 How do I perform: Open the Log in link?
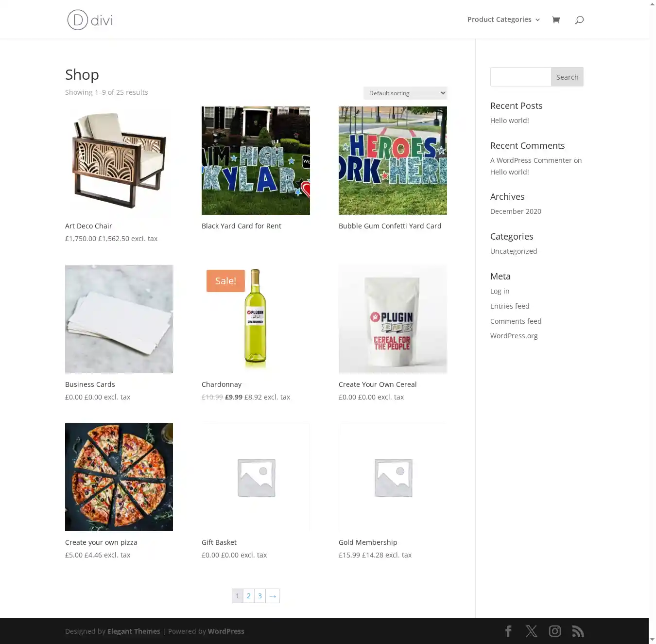point(500,291)
